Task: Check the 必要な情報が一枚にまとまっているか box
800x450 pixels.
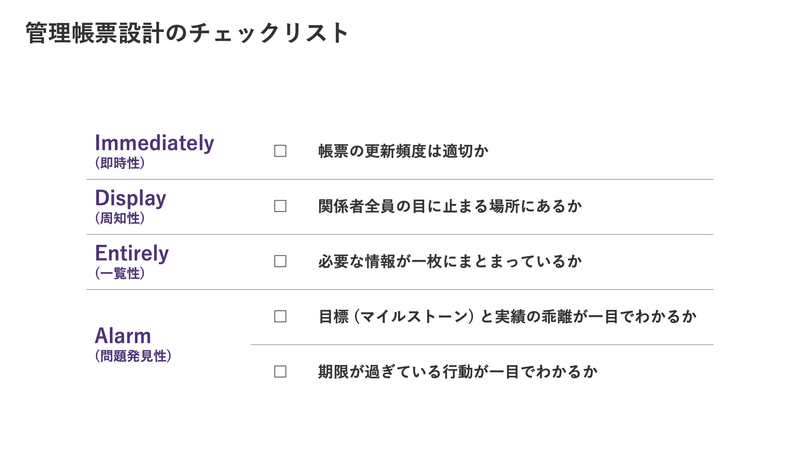Action: 280,261
